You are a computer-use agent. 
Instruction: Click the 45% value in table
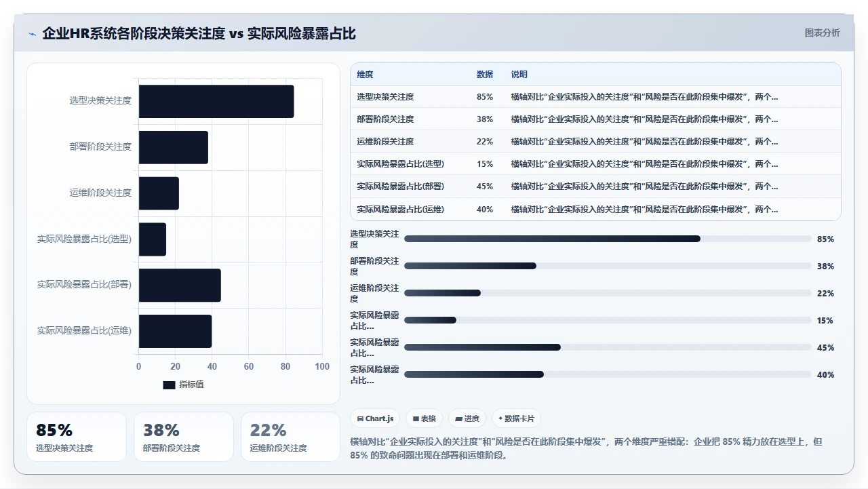pos(485,187)
